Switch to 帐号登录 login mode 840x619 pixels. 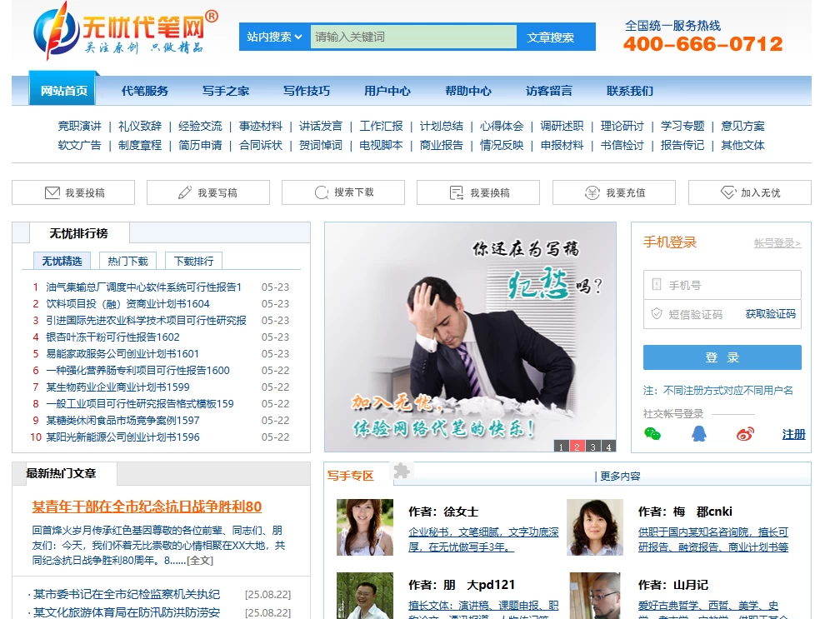[x=777, y=243]
